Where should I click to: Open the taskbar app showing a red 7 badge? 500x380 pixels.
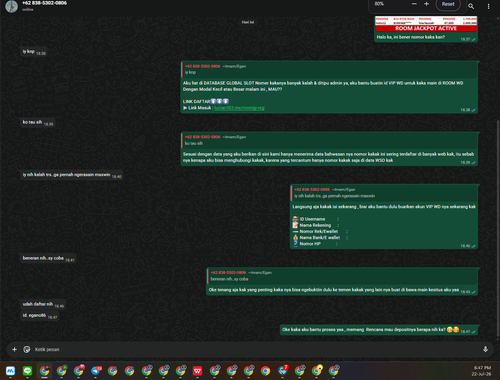click(283, 371)
